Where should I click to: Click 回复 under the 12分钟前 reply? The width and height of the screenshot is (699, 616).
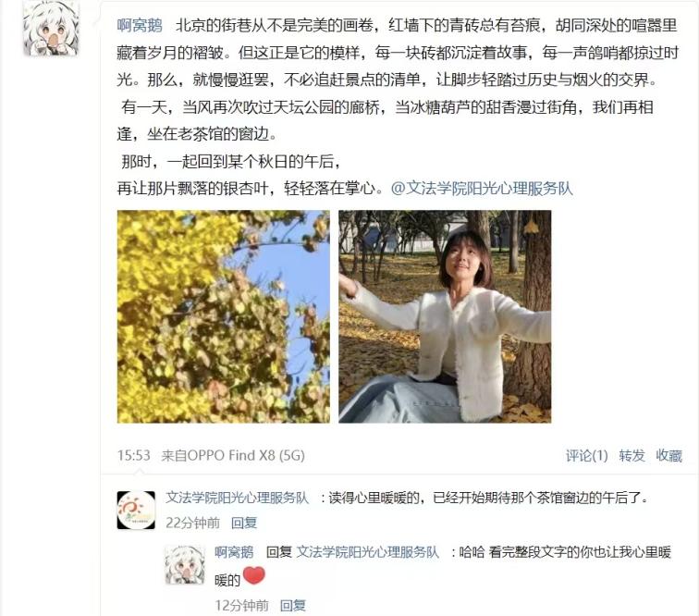click(293, 605)
